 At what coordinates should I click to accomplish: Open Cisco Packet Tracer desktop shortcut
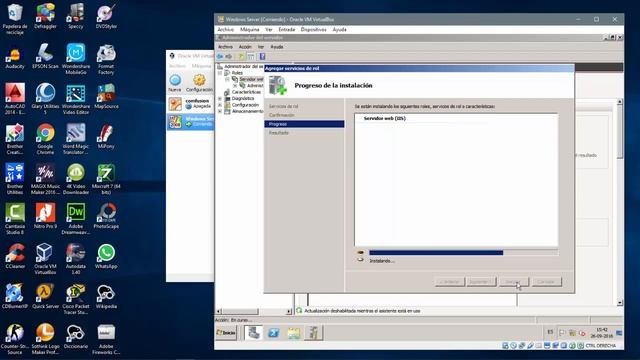(76, 299)
